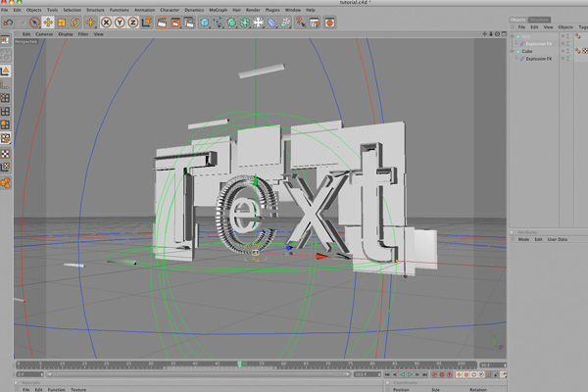Click viewport maximize toggle icon
The image size is (588, 392).
tap(504, 34)
